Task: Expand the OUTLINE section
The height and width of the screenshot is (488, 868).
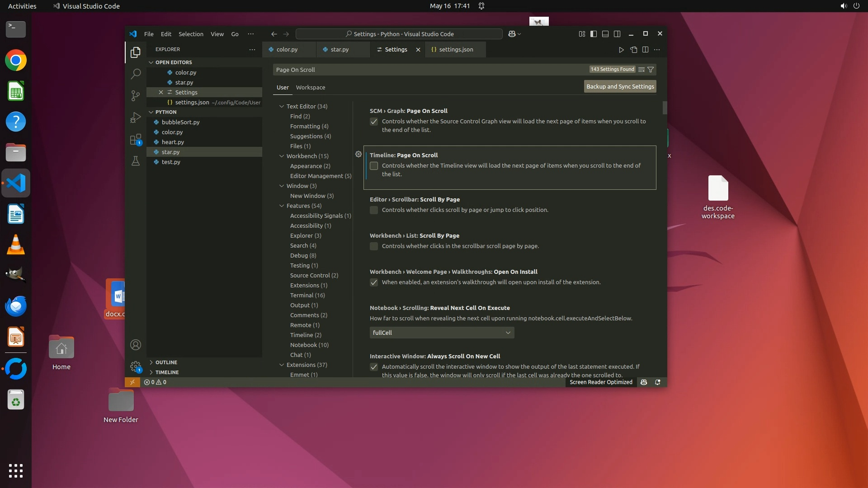Action: [x=166, y=362]
